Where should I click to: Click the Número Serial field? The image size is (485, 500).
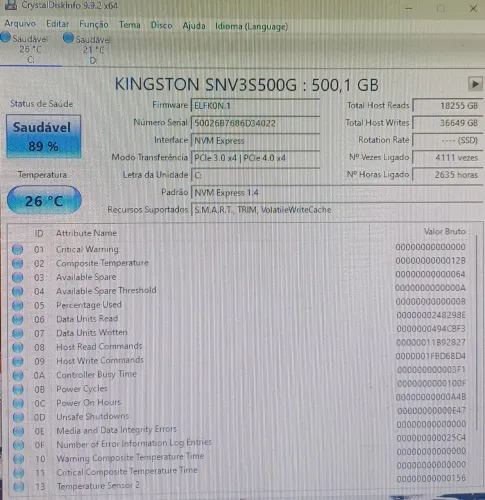click(x=255, y=123)
